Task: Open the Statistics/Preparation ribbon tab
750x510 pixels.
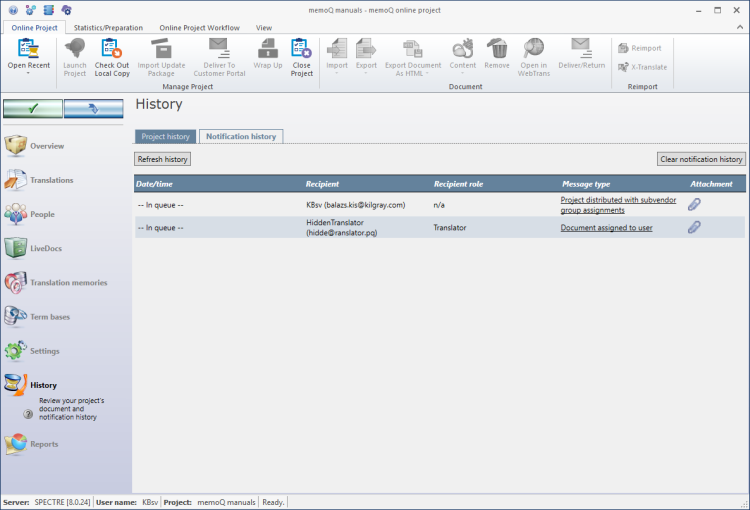Action: (108, 28)
